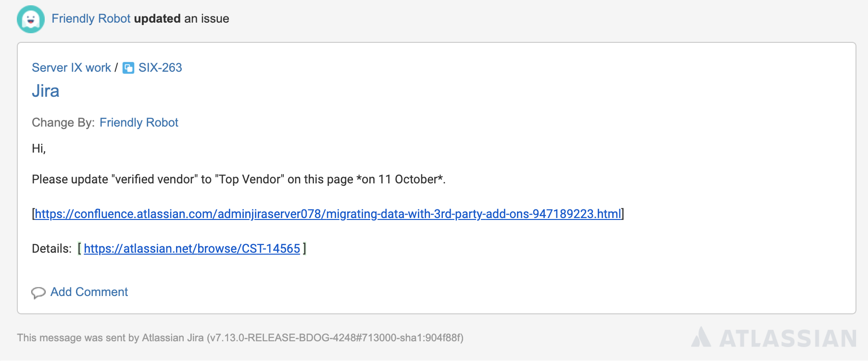Open Friendly Robot profile link in header
The height and width of the screenshot is (361, 868).
tap(91, 19)
